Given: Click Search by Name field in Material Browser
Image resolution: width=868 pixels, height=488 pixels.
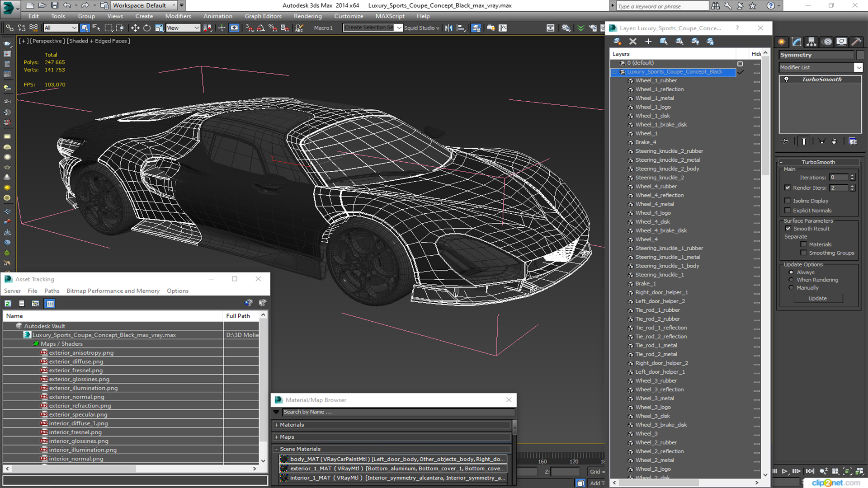Looking at the screenshot, I should (x=398, y=412).
